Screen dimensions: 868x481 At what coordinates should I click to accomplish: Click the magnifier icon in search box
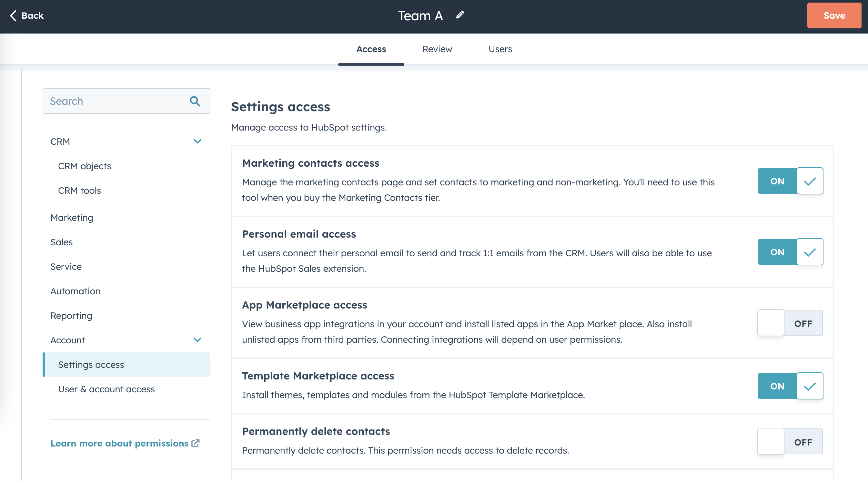pyautogui.click(x=195, y=101)
